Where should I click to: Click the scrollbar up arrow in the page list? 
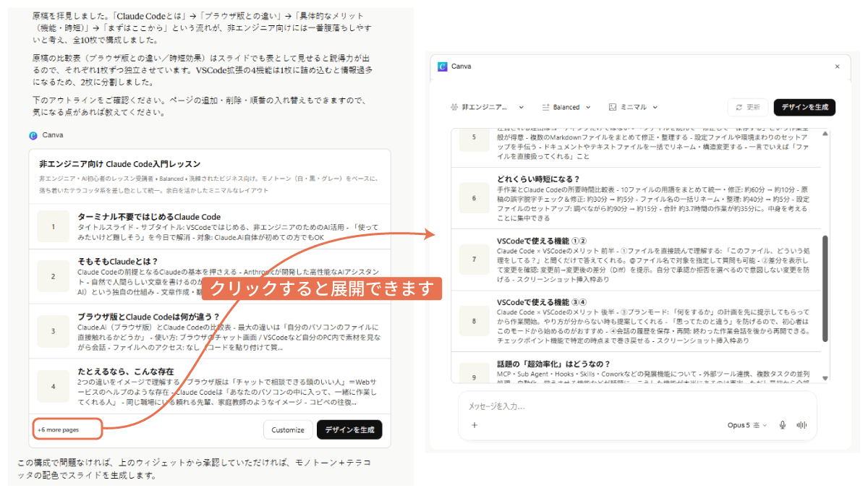pos(825,134)
